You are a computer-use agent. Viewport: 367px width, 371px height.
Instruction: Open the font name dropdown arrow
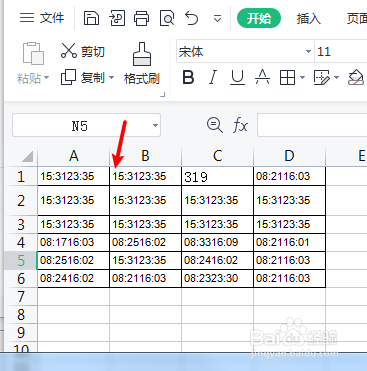click(308, 52)
